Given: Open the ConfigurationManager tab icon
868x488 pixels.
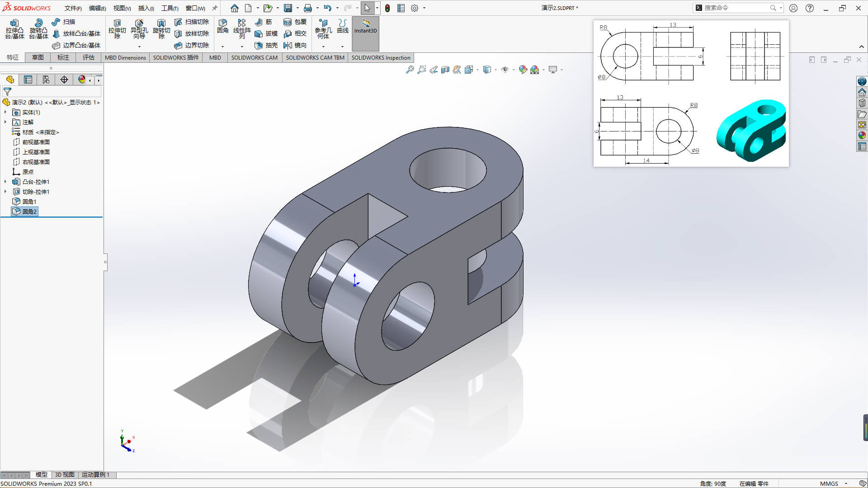Looking at the screenshot, I should click(46, 80).
